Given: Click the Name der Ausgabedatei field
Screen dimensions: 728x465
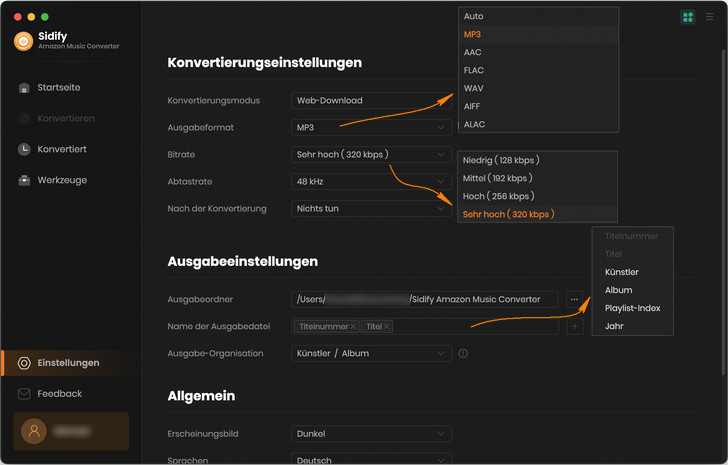Looking at the screenshot, I should pyautogui.click(x=425, y=327).
